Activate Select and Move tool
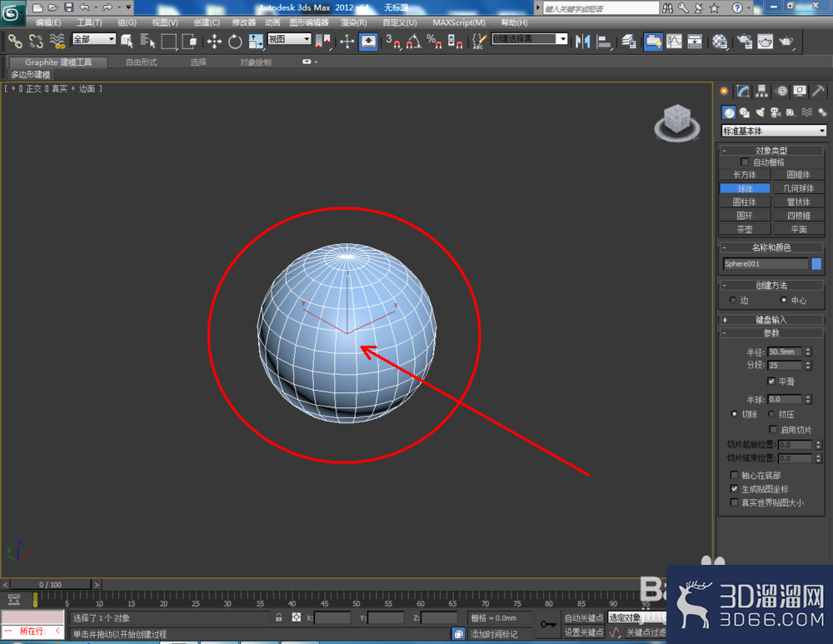833x644 pixels. click(214, 41)
